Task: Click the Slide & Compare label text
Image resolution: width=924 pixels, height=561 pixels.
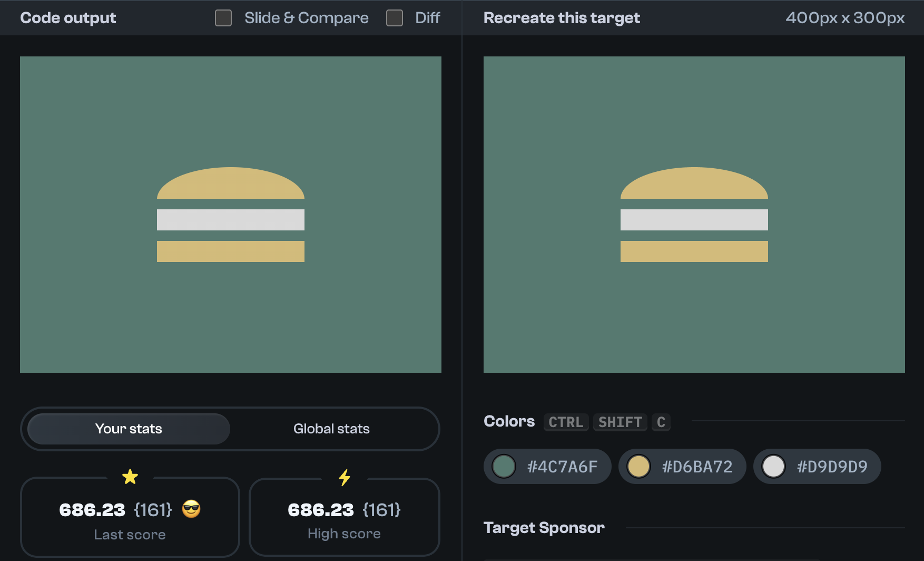Action: 307,18
